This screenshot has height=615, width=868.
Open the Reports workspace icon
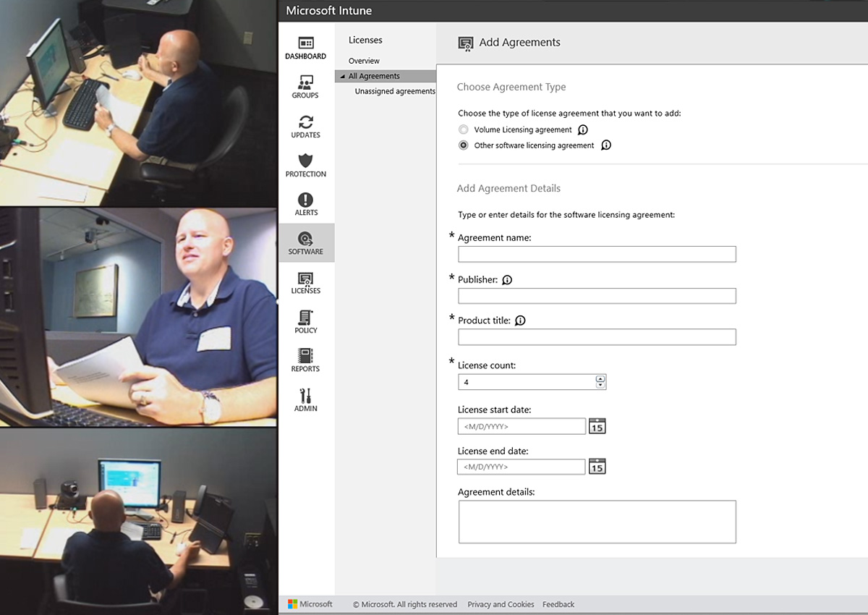[x=305, y=356]
